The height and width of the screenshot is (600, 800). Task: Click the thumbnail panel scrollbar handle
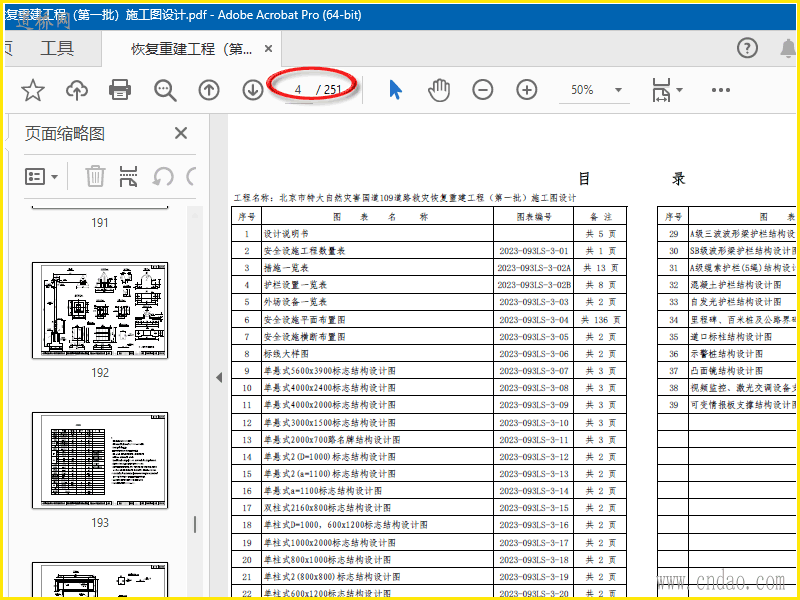195,524
